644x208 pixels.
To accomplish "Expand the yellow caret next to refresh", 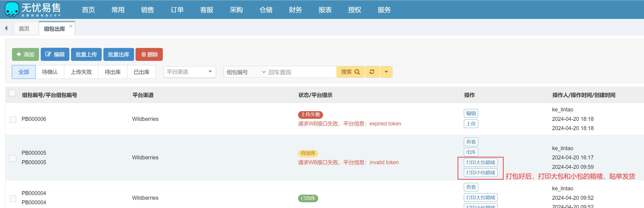I will point(386,72).
